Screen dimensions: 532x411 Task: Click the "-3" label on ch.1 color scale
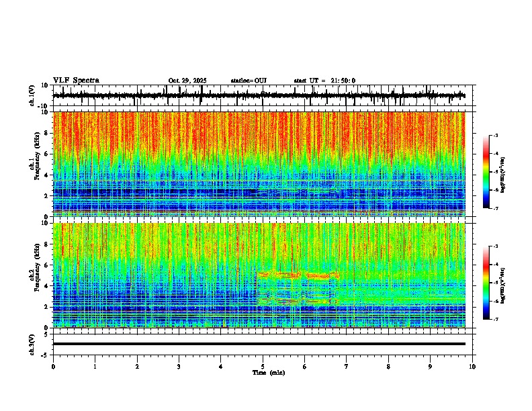(496, 135)
